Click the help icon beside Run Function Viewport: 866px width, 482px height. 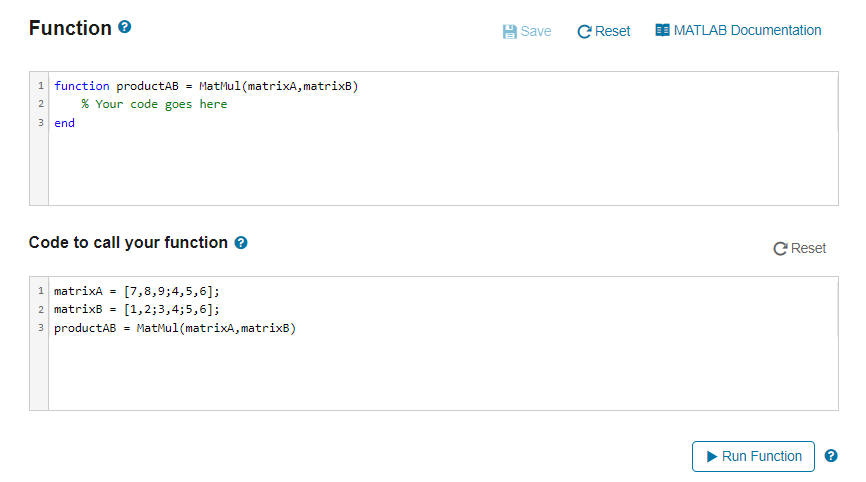click(831, 455)
